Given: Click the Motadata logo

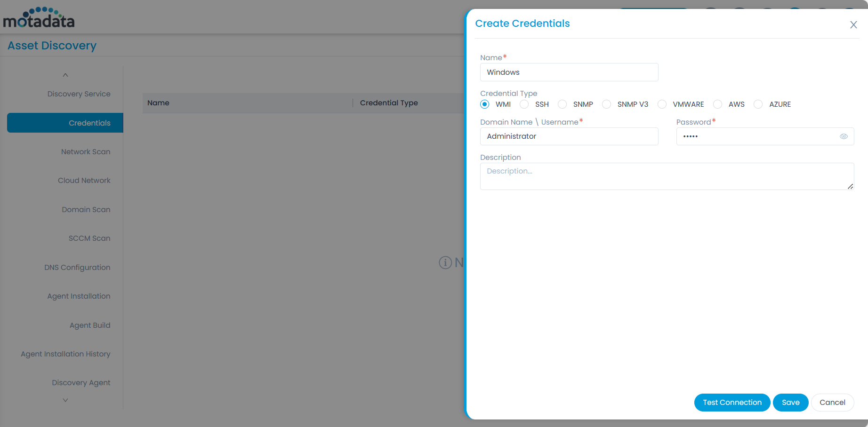Looking at the screenshot, I should 39,18.
